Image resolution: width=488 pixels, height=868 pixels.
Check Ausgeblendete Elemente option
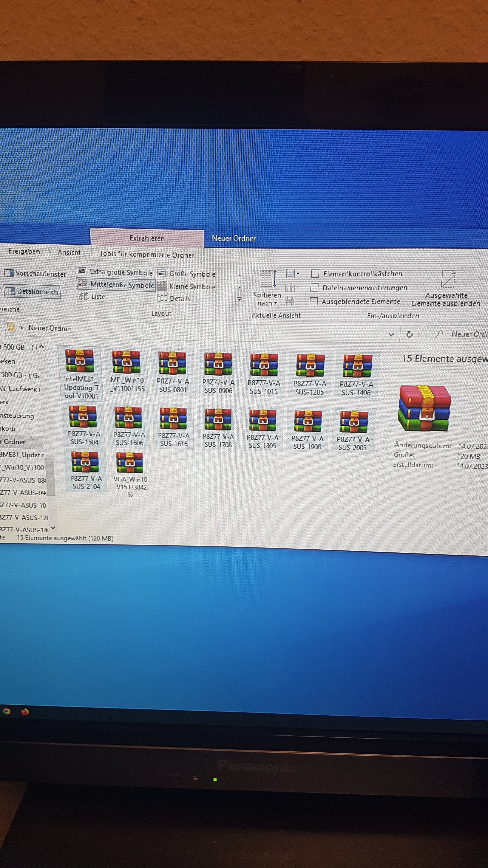click(x=313, y=301)
